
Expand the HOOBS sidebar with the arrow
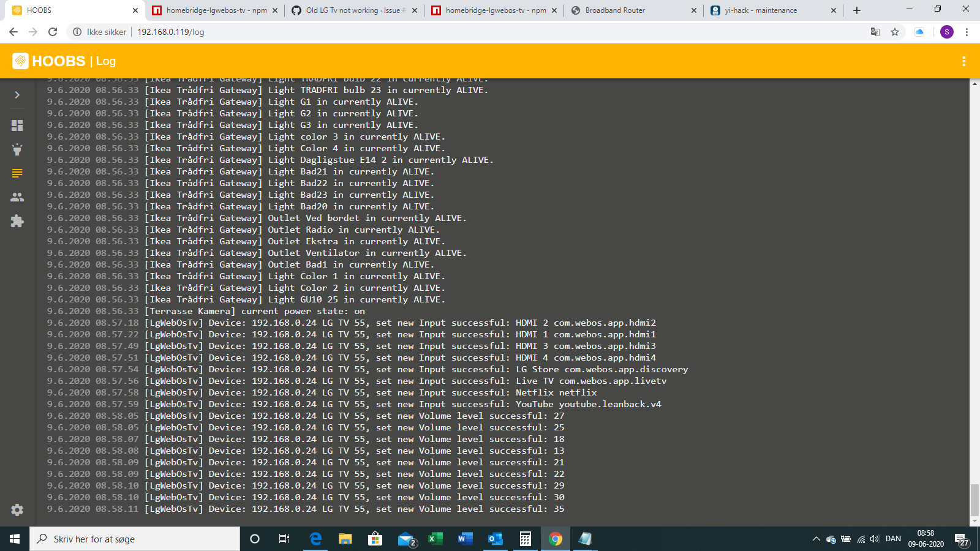click(x=17, y=95)
